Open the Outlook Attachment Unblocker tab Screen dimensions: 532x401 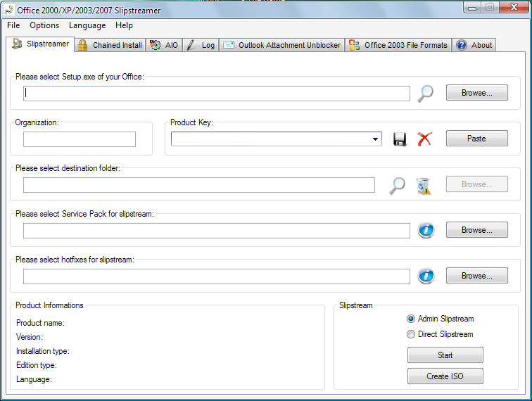pos(282,45)
